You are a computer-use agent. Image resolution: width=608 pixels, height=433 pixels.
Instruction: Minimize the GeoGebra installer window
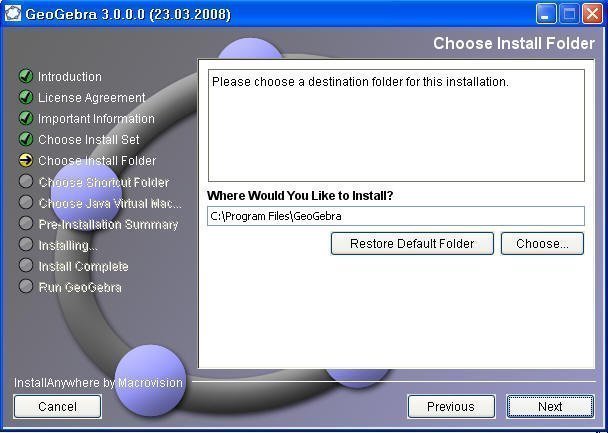pyautogui.click(x=546, y=14)
